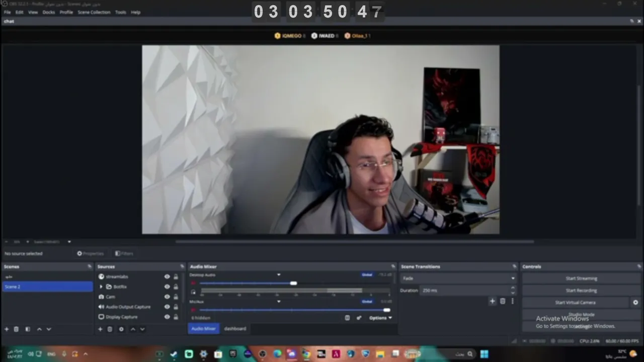Open Windows Start button on taskbar
This screenshot has width=644, height=362.
pyautogui.click(x=484, y=354)
